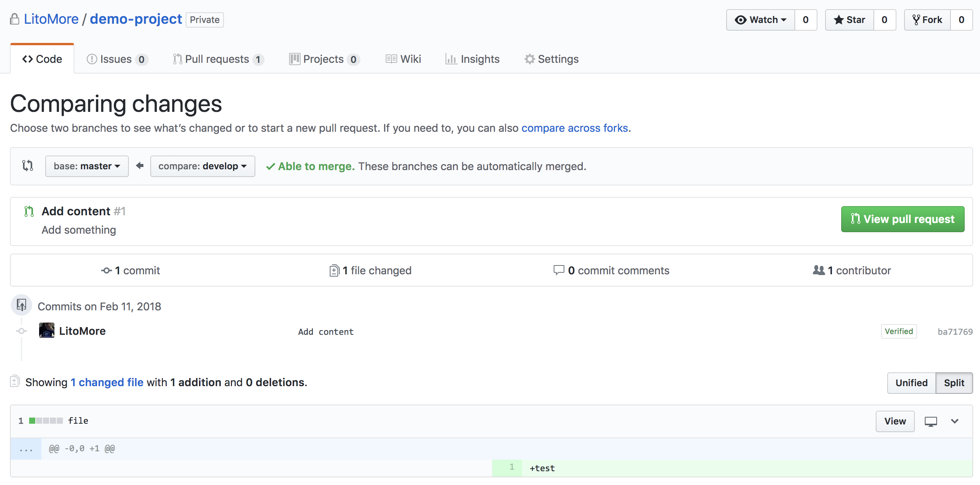Collapse the file diff with chevron
This screenshot has width=980, height=485.
[x=955, y=421]
